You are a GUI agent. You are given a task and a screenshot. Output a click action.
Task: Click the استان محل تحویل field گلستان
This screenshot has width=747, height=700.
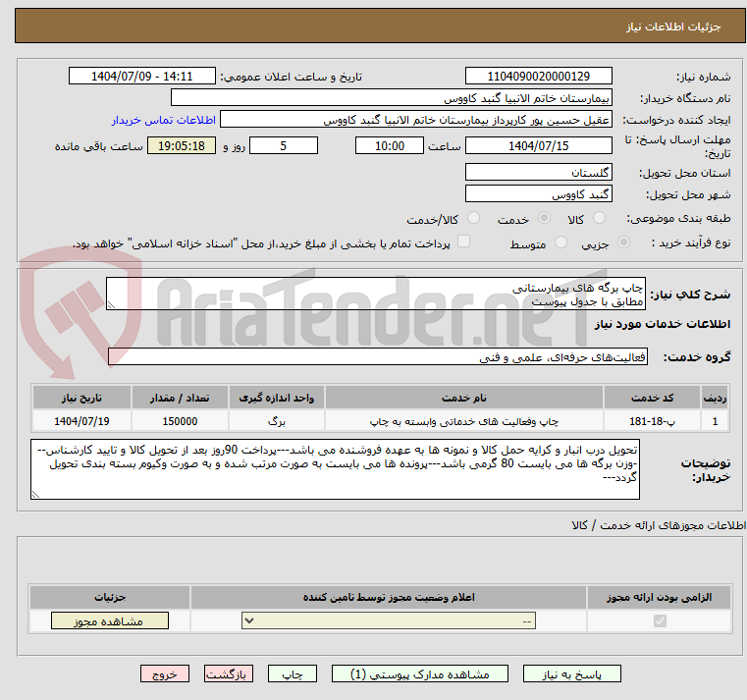538,172
